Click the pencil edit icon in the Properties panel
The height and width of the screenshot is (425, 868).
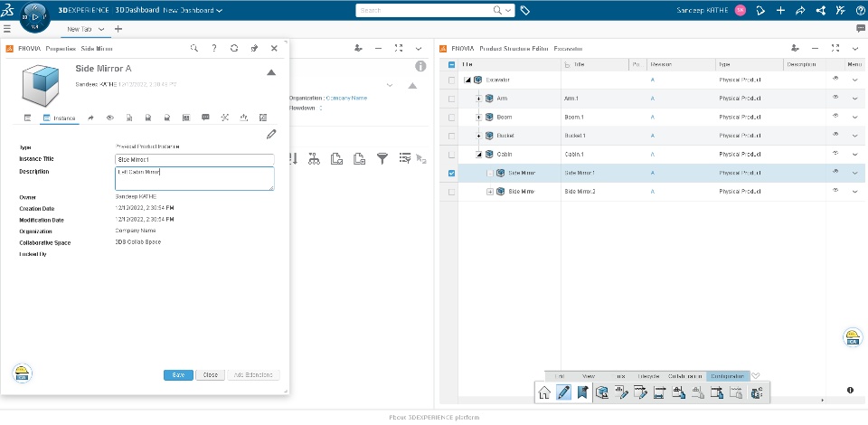pyautogui.click(x=270, y=134)
